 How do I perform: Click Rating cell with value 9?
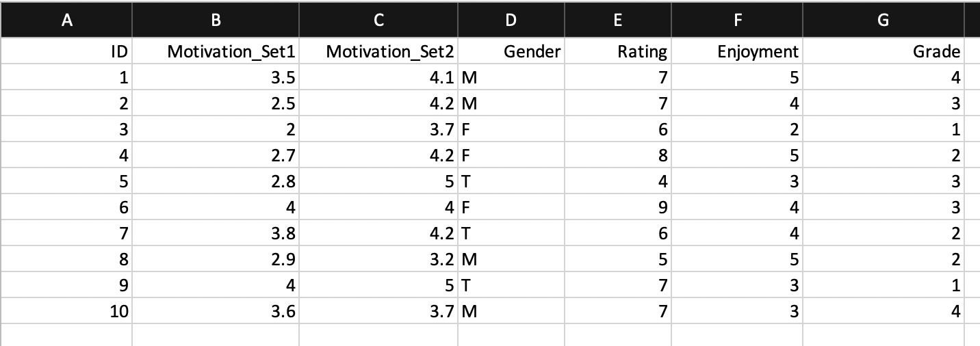pyautogui.click(x=617, y=207)
